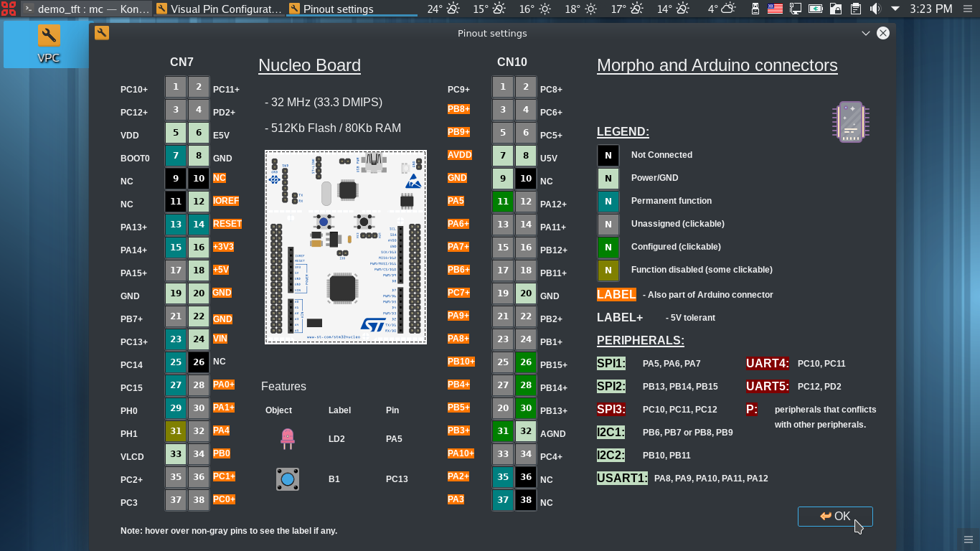Click the pink LD2 LED icon
Screen dimensions: 980x551
pyautogui.click(x=287, y=438)
